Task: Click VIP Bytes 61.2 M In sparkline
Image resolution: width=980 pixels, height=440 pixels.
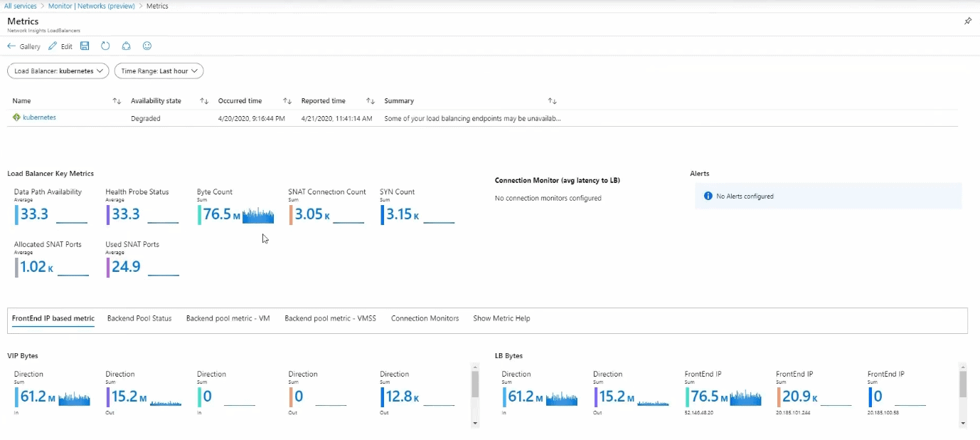Action: point(74,398)
